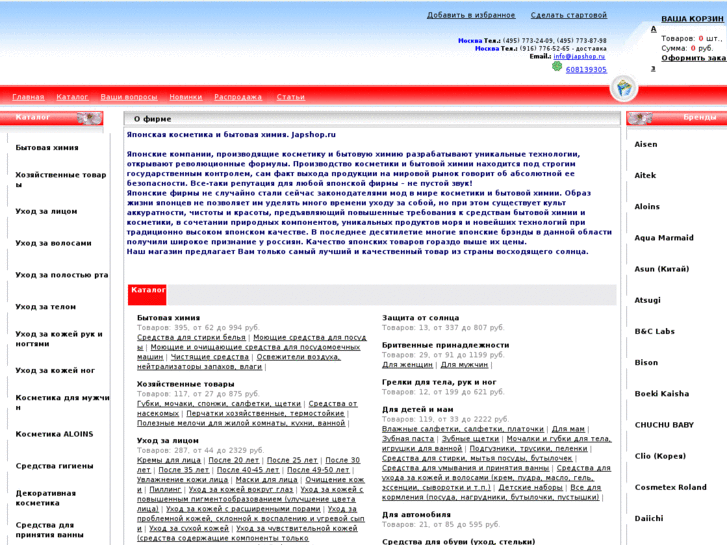Viewport: 727px width, 545px height.
Task: Click the info@japshop.ru email link
Action: 579,56
